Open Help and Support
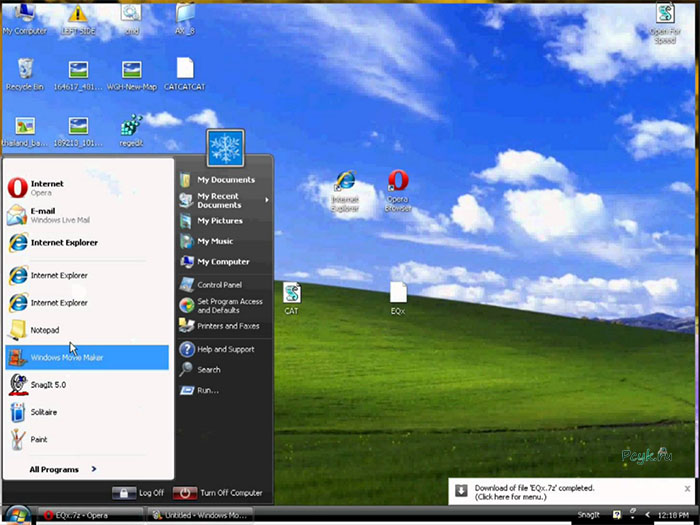 point(225,349)
